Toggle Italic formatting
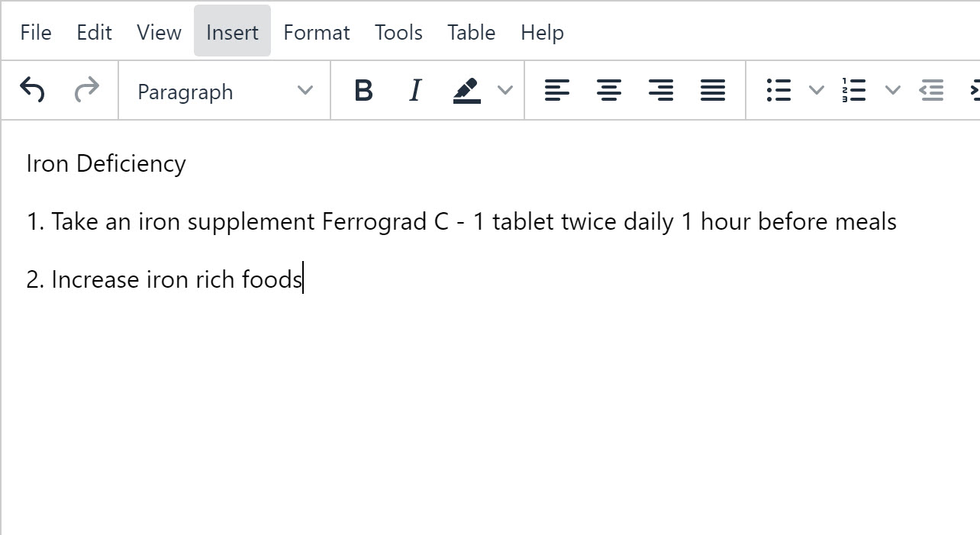 (415, 91)
